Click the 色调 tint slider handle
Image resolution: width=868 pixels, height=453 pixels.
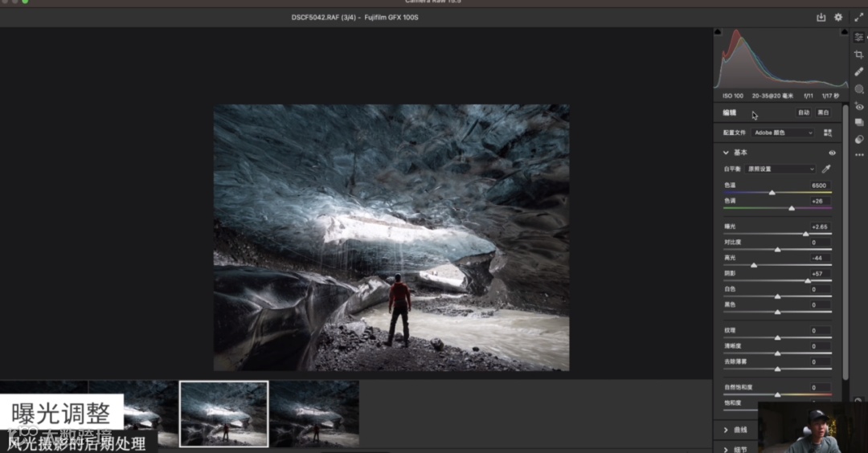click(x=792, y=208)
